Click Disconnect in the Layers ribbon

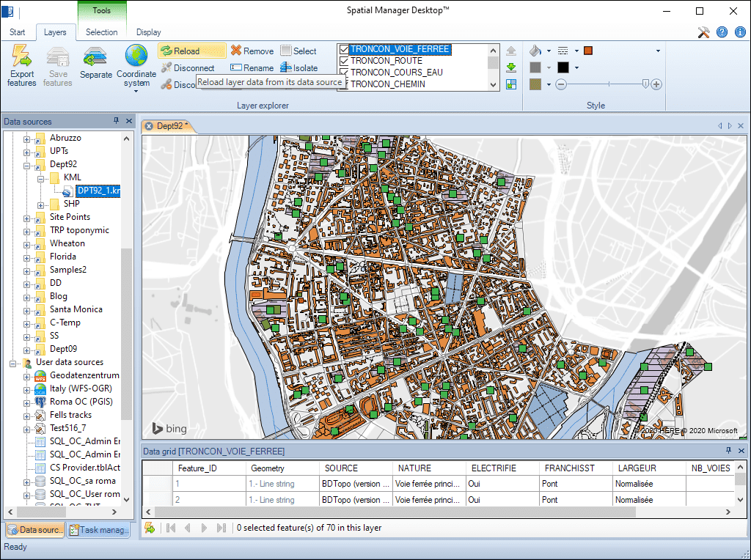[188, 67]
